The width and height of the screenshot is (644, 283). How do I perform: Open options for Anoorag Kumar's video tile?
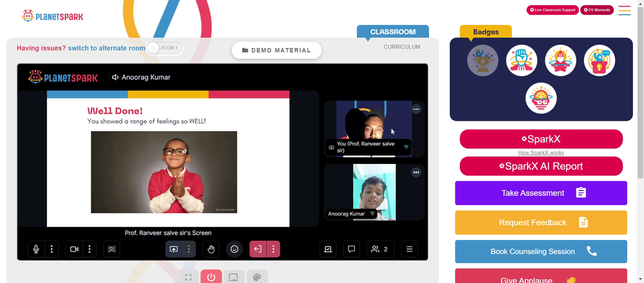[417, 172]
